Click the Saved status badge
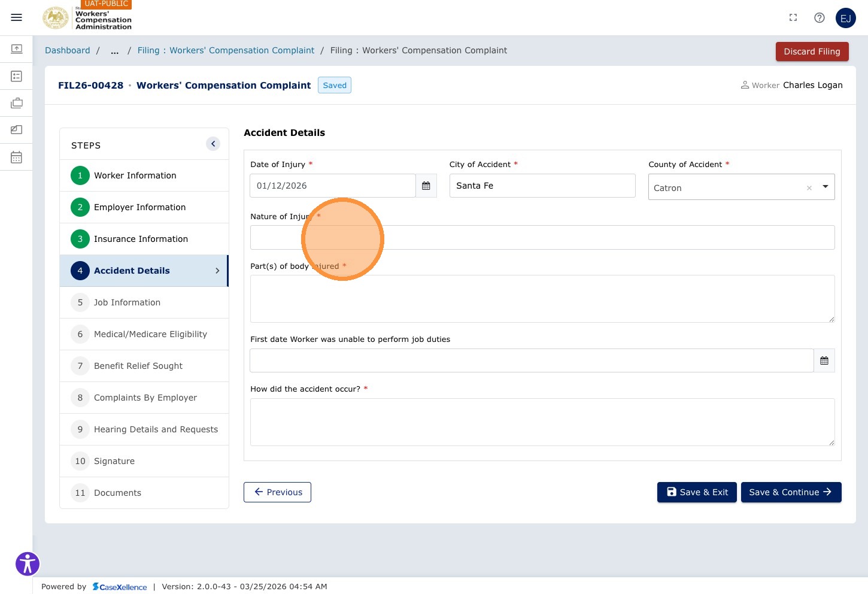Image resolution: width=868 pixels, height=594 pixels. (335, 85)
